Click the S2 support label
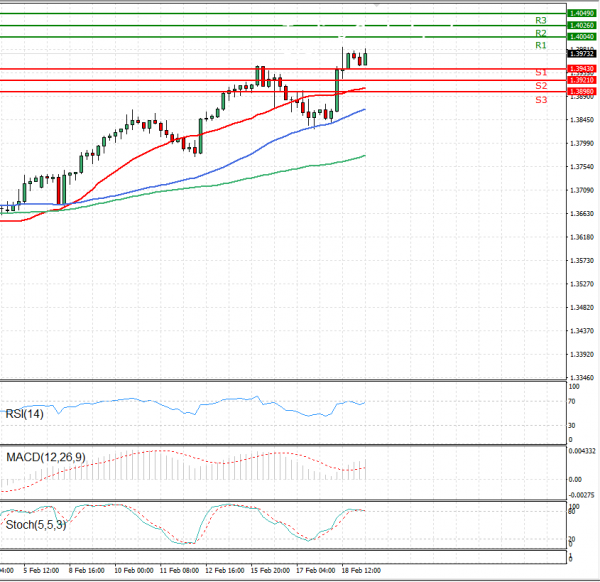 [x=541, y=86]
